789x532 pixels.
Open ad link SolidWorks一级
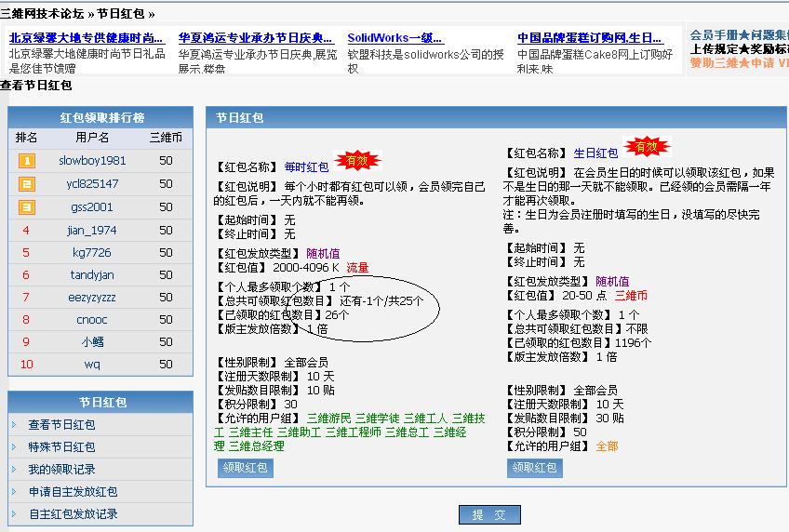click(395, 38)
